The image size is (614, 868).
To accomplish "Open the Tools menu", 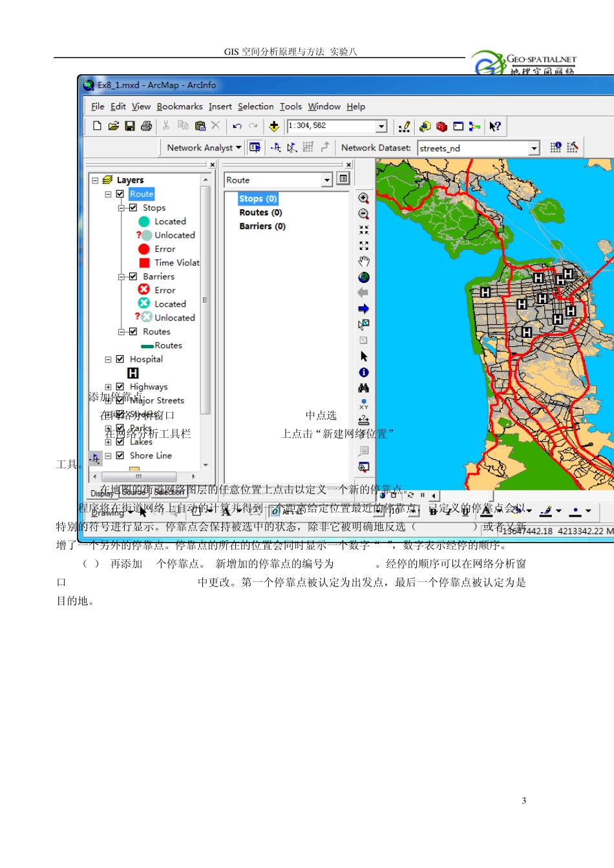I will (291, 107).
